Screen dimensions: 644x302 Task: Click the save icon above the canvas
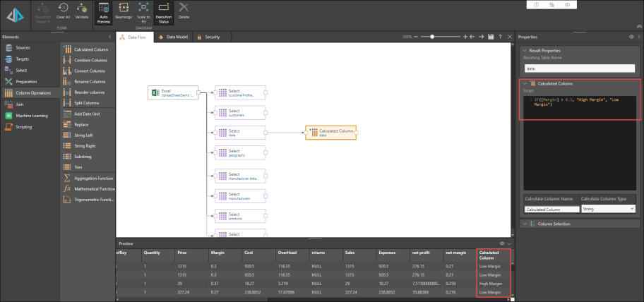pos(491,37)
